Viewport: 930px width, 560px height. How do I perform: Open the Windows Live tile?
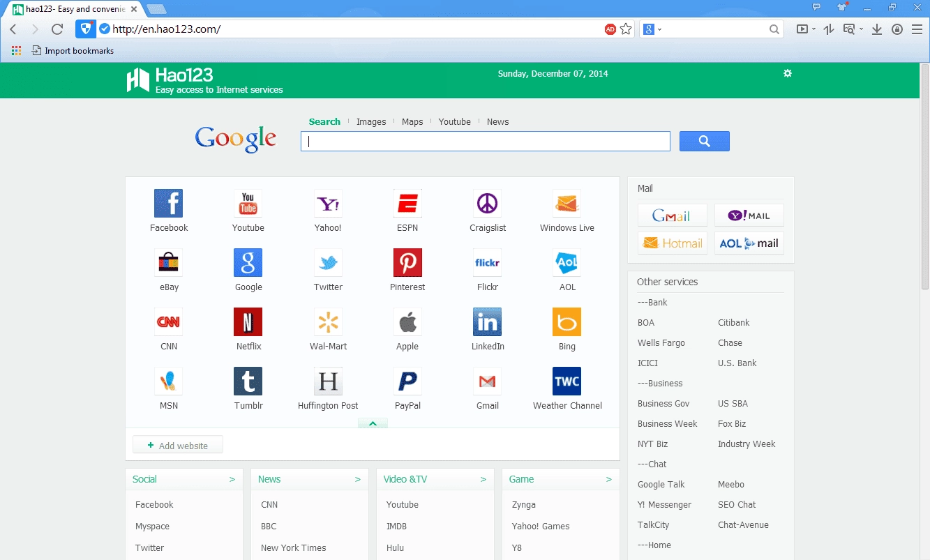(567, 204)
